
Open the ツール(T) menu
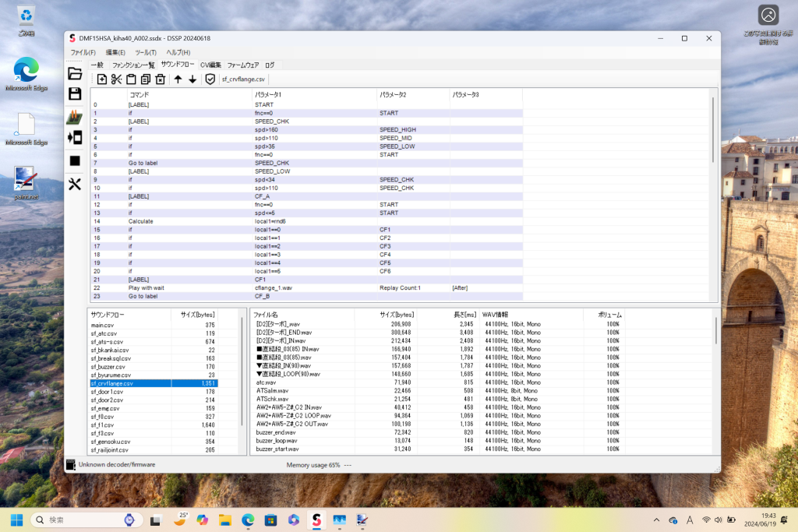pos(146,52)
